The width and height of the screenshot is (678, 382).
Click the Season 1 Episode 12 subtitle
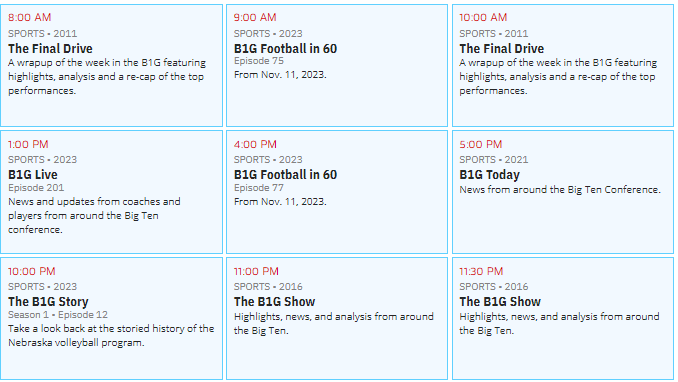click(x=58, y=315)
